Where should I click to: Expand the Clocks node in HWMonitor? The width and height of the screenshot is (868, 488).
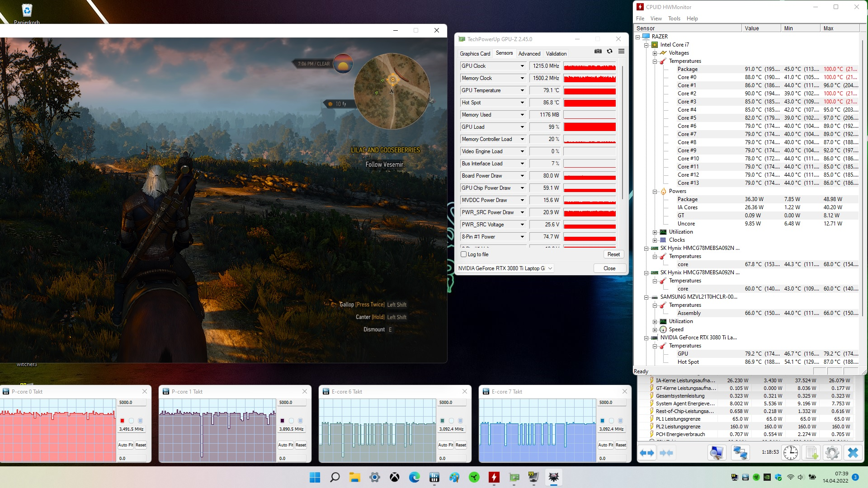click(x=655, y=240)
